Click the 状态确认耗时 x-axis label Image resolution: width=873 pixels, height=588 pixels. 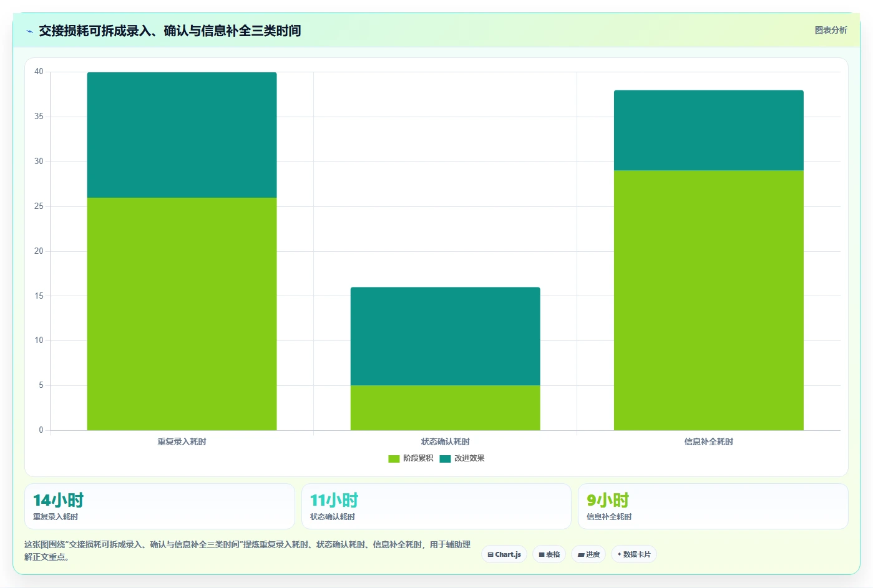click(x=445, y=441)
